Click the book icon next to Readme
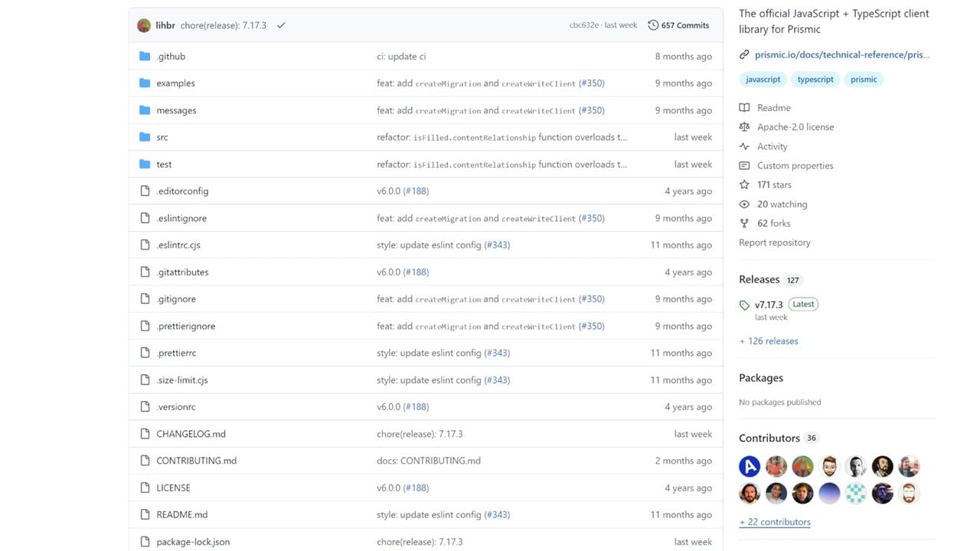The height and width of the screenshot is (551, 980). [744, 108]
